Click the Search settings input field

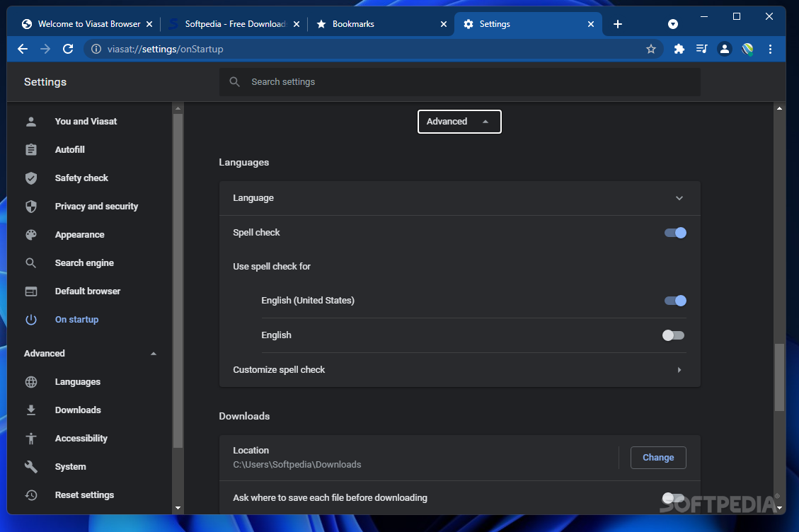[459, 81]
